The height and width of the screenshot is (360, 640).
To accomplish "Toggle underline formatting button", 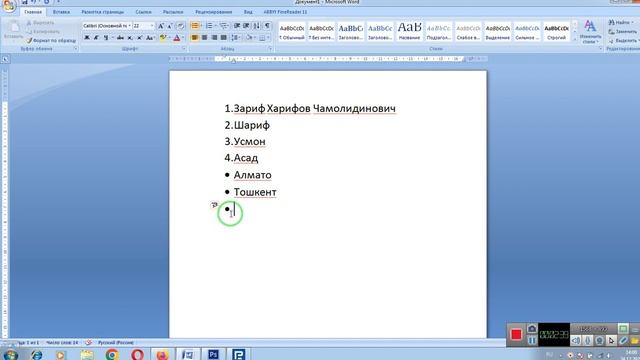I will pos(106,38).
